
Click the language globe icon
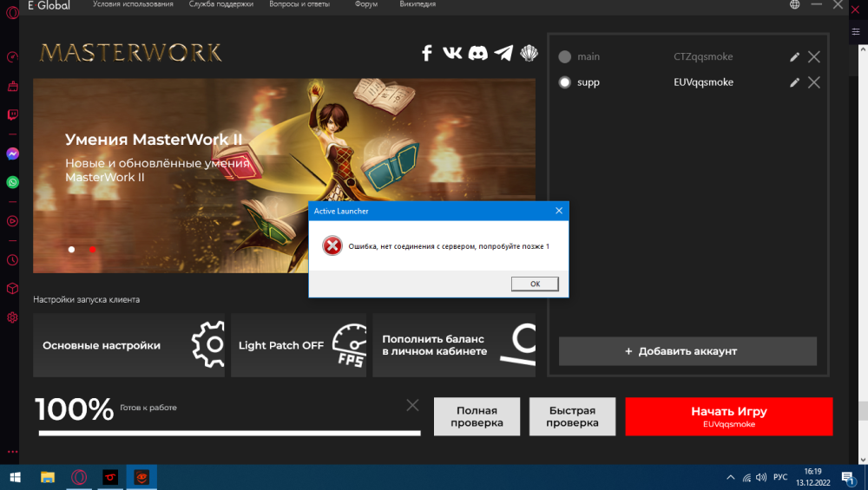tap(794, 4)
